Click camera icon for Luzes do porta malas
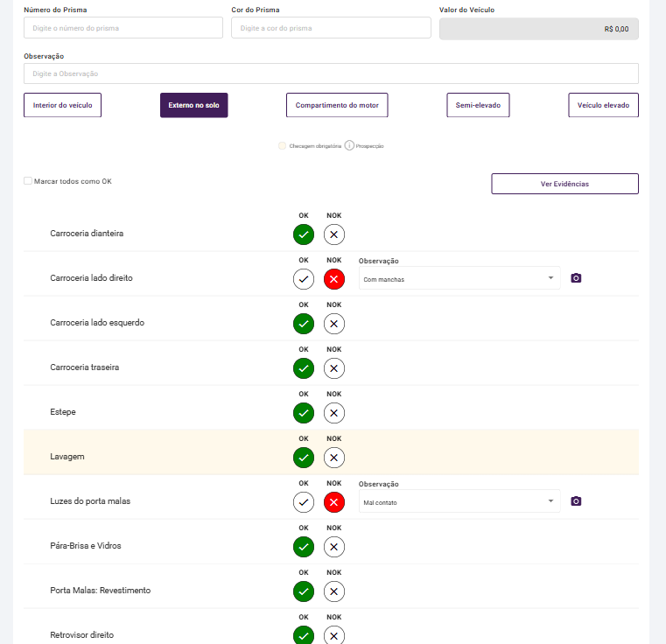The height and width of the screenshot is (644, 666). coord(576,501)
